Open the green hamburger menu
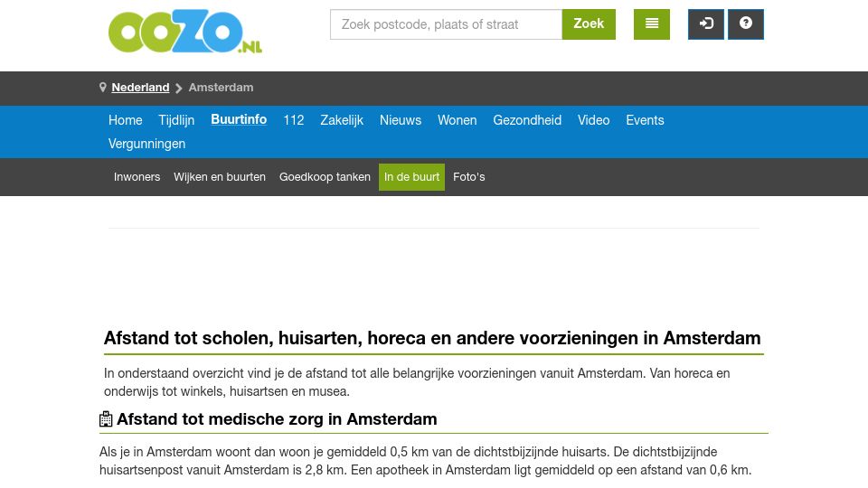 [x=652, y=24]
